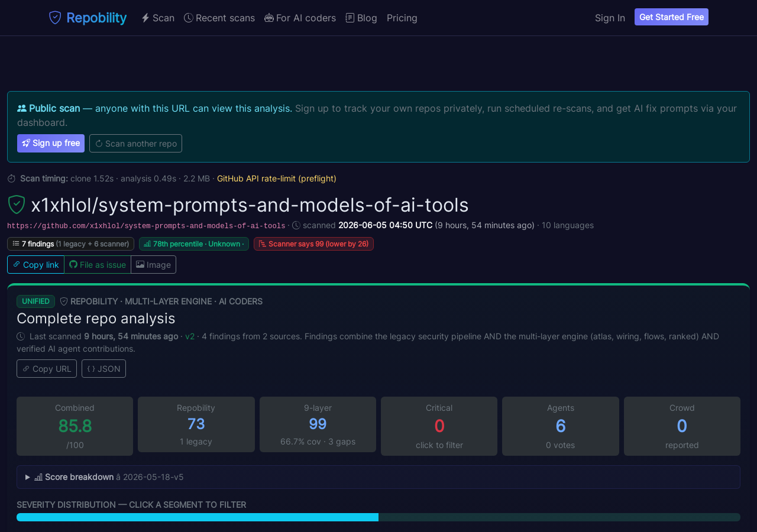The height and width of the screenshot is (532, 757).
Task: Click the shield icon beside REPOBILITY · MULTI-LAYER ENGINE
Action: point(64,301)
